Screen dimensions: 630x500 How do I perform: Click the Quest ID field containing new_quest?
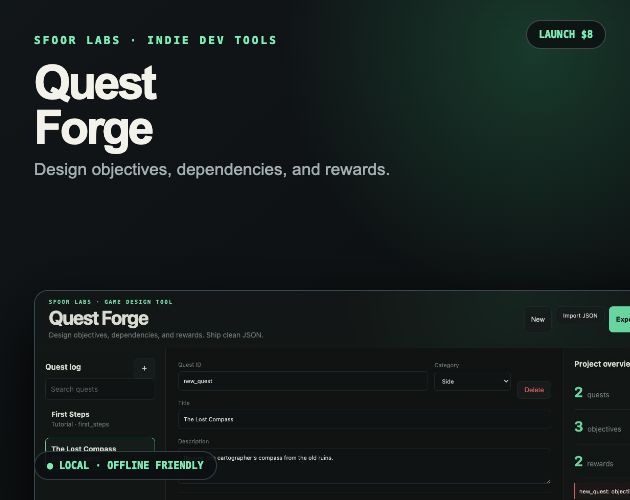pos(302,381)
